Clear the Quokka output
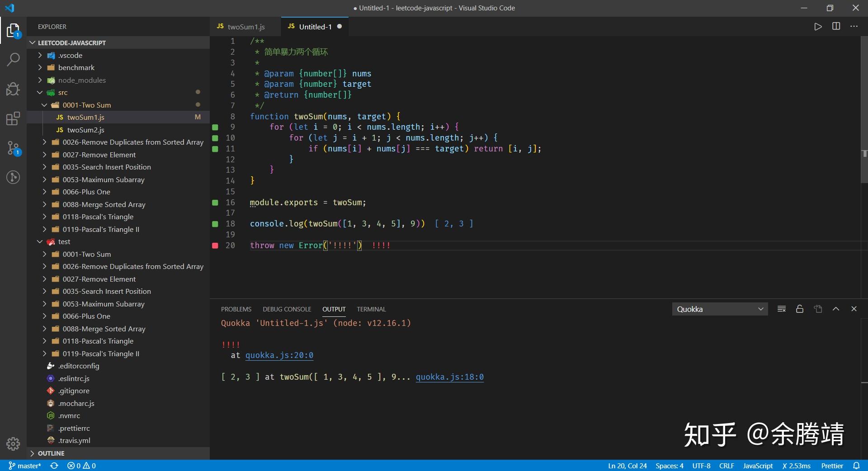 click(x=781, y=309)
